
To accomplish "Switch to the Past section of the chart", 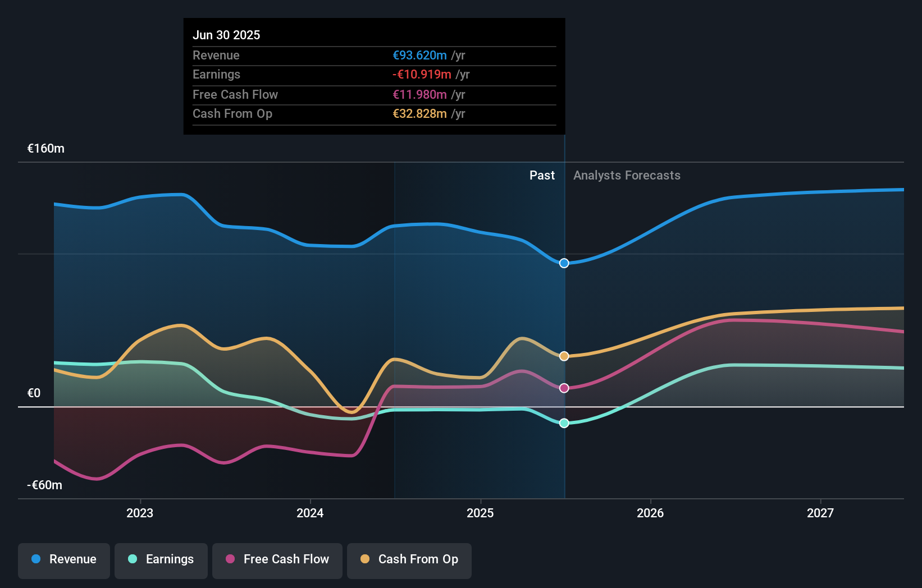I will click(542, 175).
